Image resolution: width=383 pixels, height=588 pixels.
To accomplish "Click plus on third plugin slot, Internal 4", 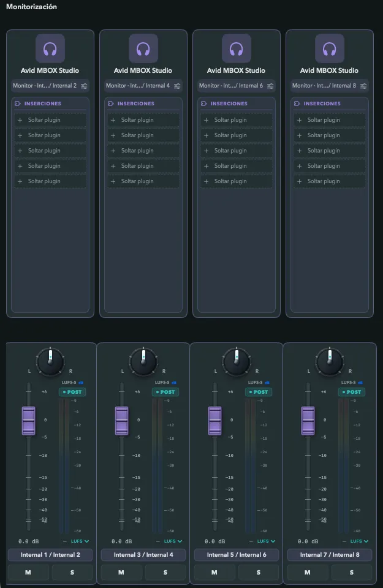I will pyautogui.click(x=113, y=151).
